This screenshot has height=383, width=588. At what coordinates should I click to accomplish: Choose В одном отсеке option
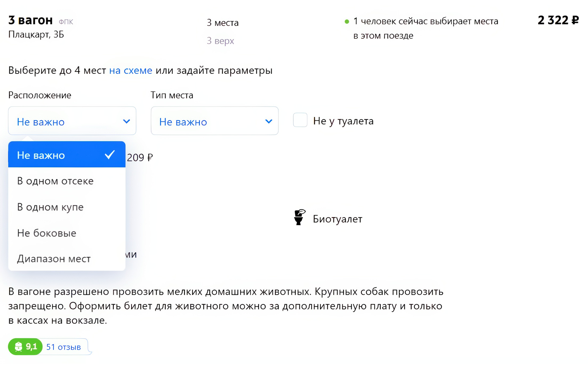click(x=67, y=181)
